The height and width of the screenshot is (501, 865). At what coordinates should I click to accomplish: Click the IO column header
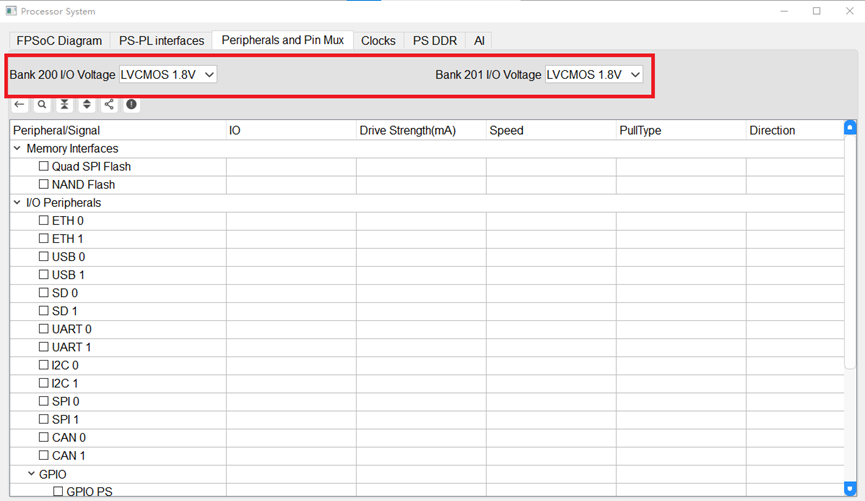click(291, 130)
